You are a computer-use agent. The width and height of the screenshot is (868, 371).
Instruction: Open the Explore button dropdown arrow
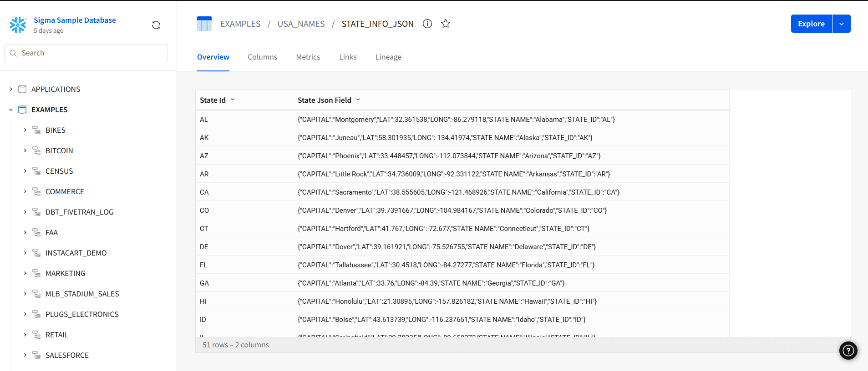tap(842, 24)
